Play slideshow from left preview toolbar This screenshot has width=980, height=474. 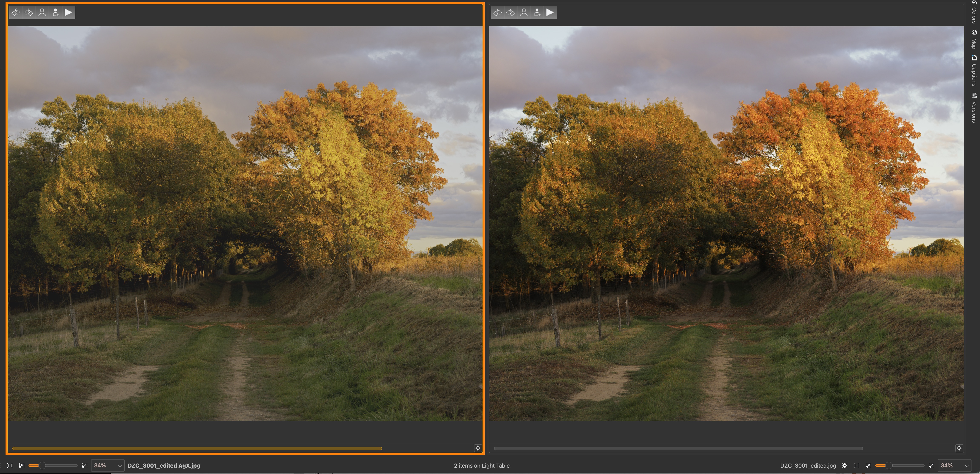coord(69,13)
